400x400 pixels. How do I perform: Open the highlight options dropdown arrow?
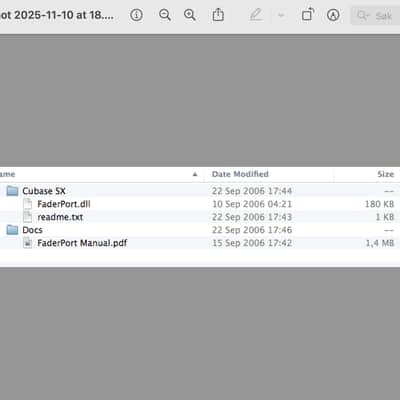pyautogui.click(x=281, y=15)
